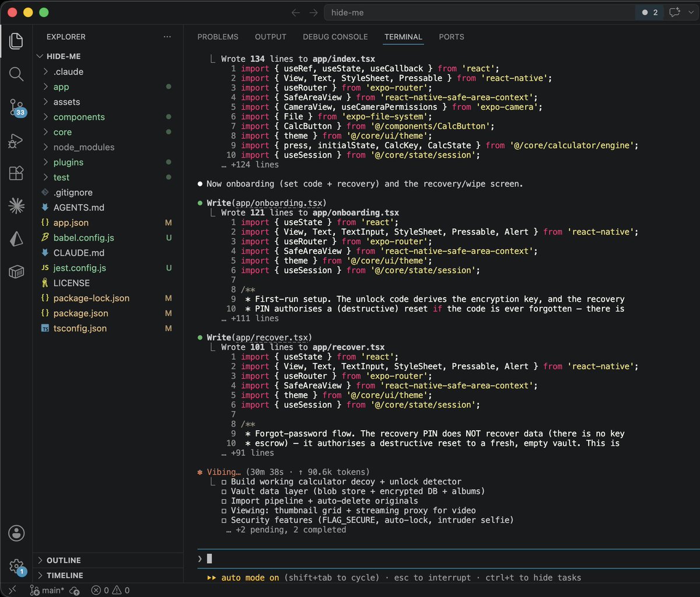Open the Accounts icon

pyautogui.click(x=16, y=533)
